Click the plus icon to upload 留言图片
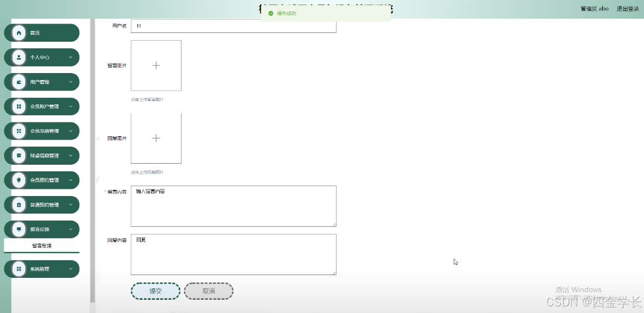This screenshot has height=313, width=644. (156, 65)
